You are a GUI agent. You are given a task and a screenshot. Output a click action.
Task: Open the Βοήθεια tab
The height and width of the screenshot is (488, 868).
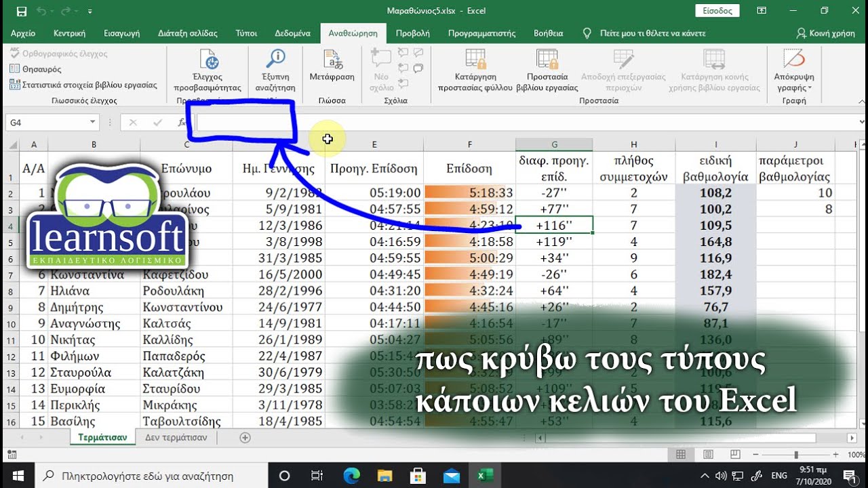549,33
